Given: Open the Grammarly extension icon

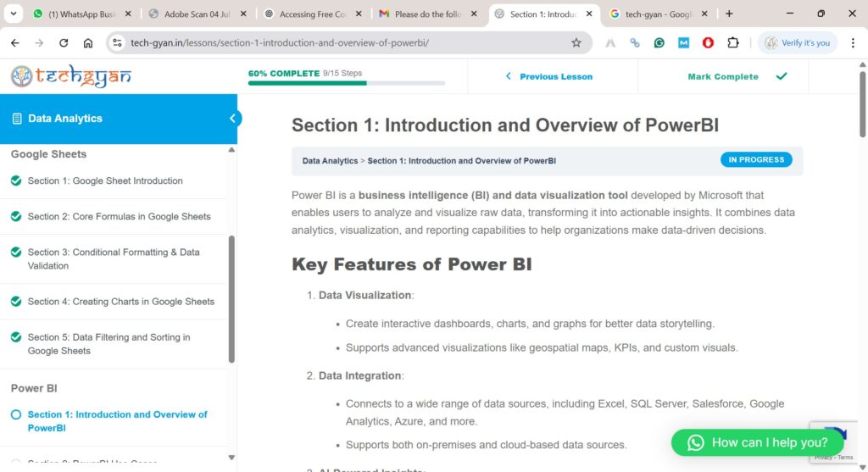Looking at the screenshot, I should (x=659, y=42).
